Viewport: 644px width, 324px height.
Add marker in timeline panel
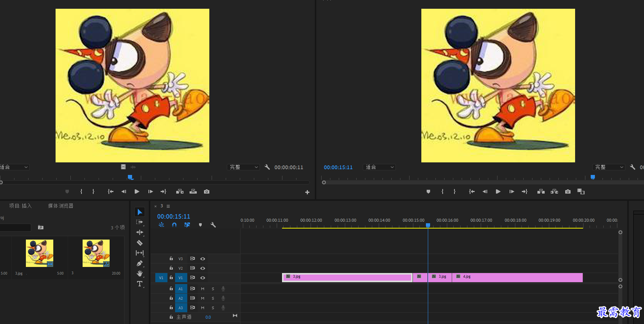coord(200,225)
